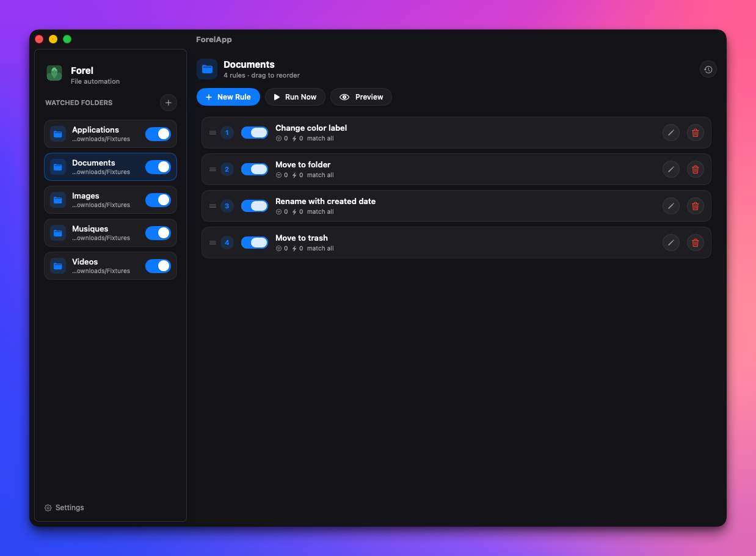The width and height of the screenshot is (756, 556).
Task: Click drag handle of Change color label rule
Action: click(x=213, y=133)
